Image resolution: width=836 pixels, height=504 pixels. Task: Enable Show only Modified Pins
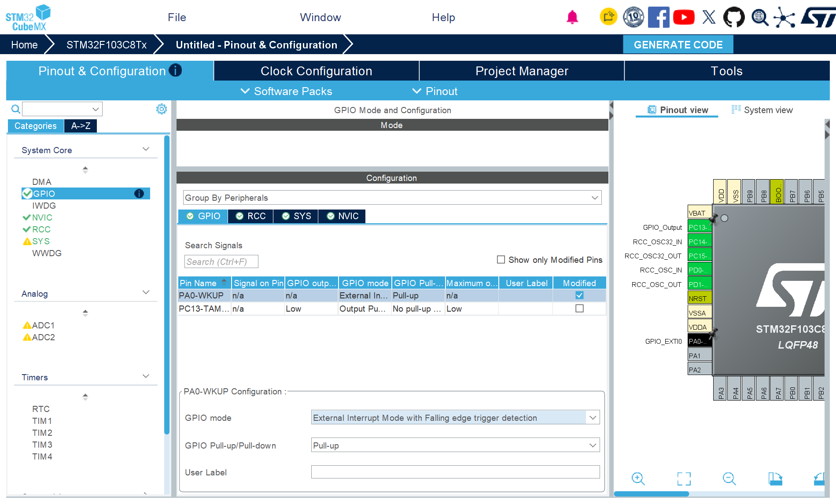pyautogui.click(x=501, y=260)
